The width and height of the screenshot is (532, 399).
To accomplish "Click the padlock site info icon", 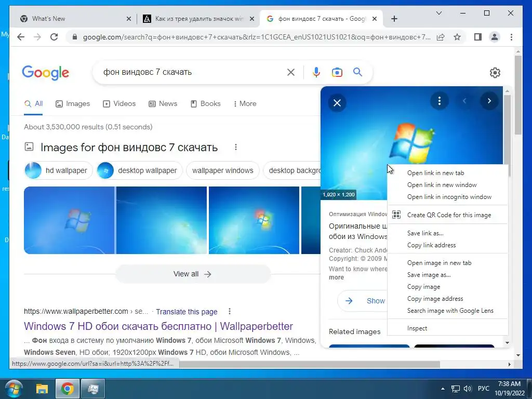I will click(75, 37).
